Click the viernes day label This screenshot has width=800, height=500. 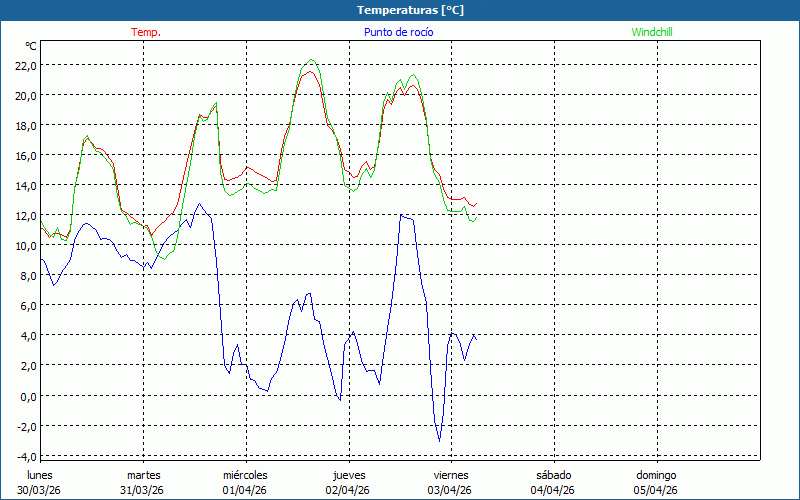pos(451,475)
